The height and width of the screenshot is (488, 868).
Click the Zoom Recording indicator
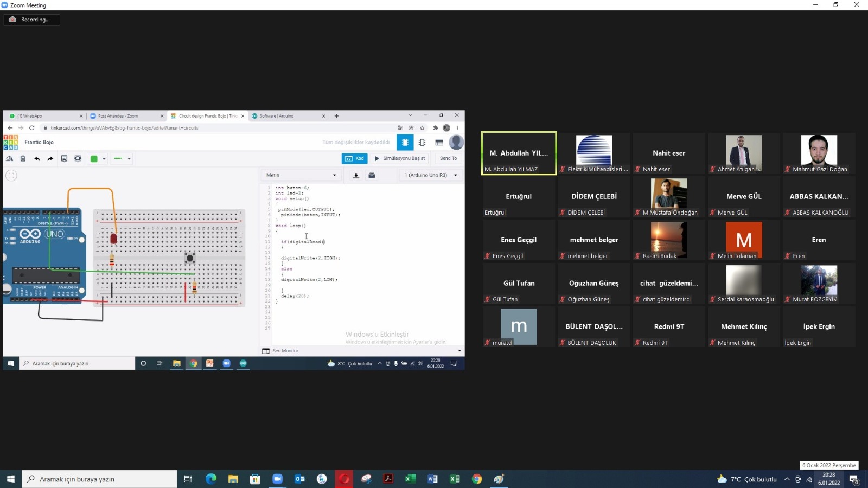(31, 20)
